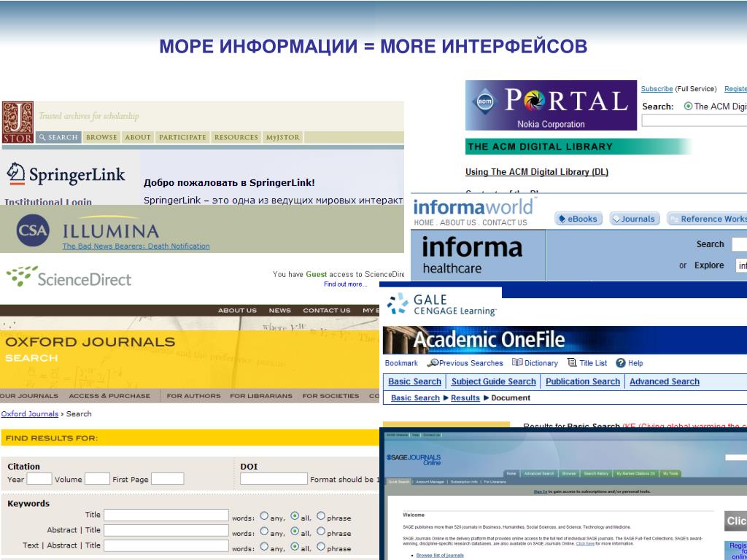747x560 pixels.
Task: Click the JSTOR logo
Action: point(18,122)
